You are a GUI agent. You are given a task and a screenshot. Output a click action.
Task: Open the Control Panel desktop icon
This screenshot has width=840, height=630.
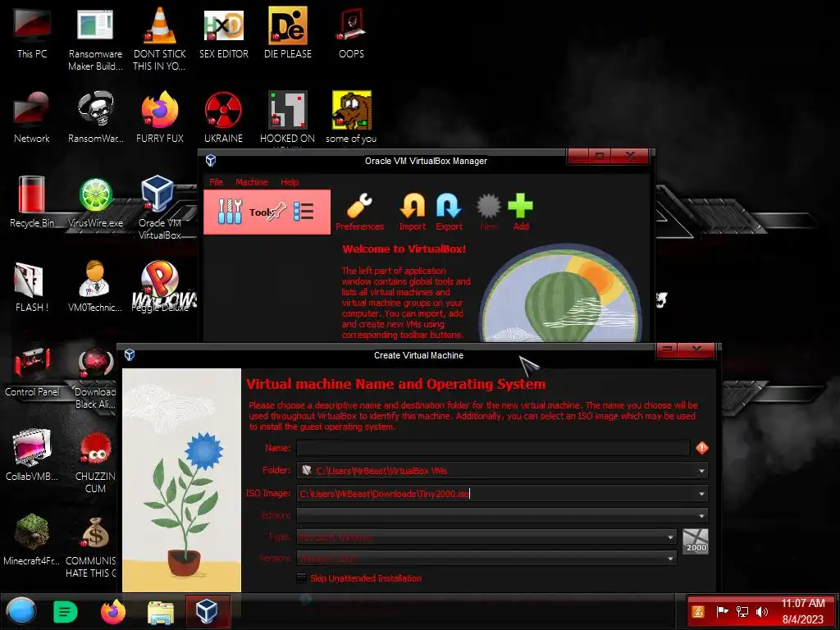click(x=32, y=371)
